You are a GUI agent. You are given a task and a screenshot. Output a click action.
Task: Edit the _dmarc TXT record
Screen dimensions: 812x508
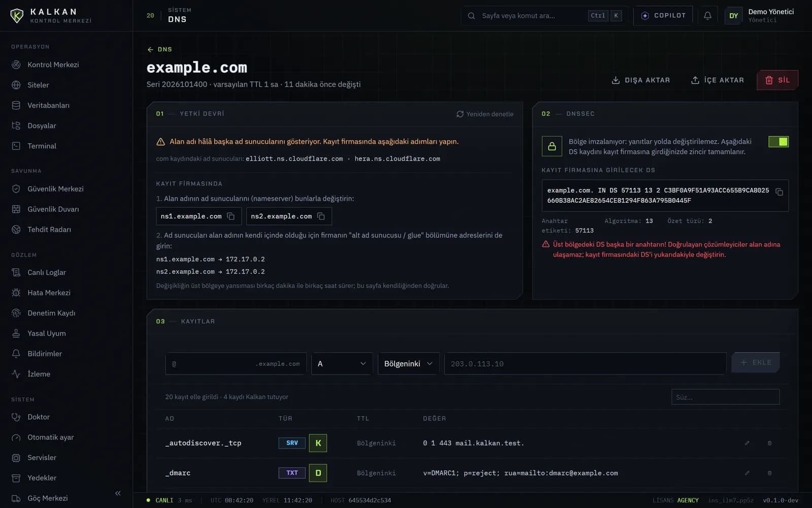coord(747,473)
